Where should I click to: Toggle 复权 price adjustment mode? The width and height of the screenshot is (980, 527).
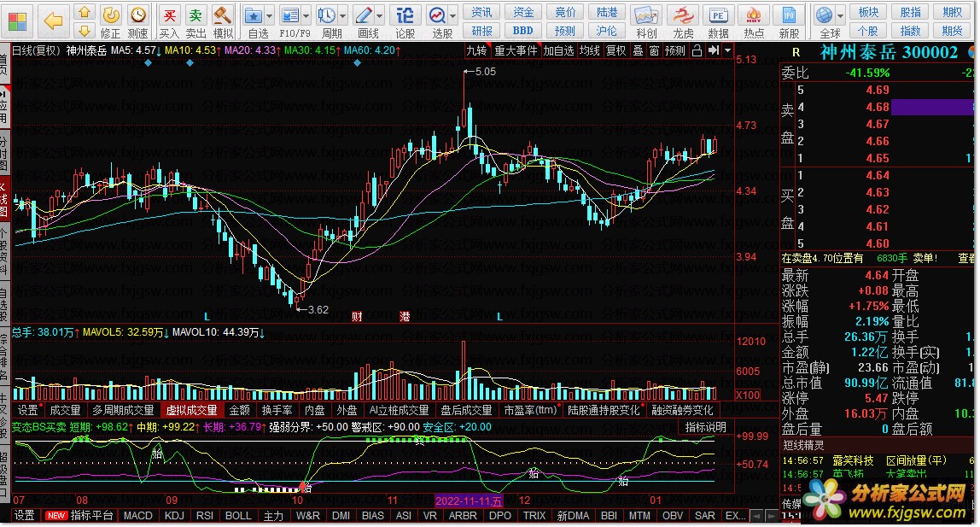(616, 50)
